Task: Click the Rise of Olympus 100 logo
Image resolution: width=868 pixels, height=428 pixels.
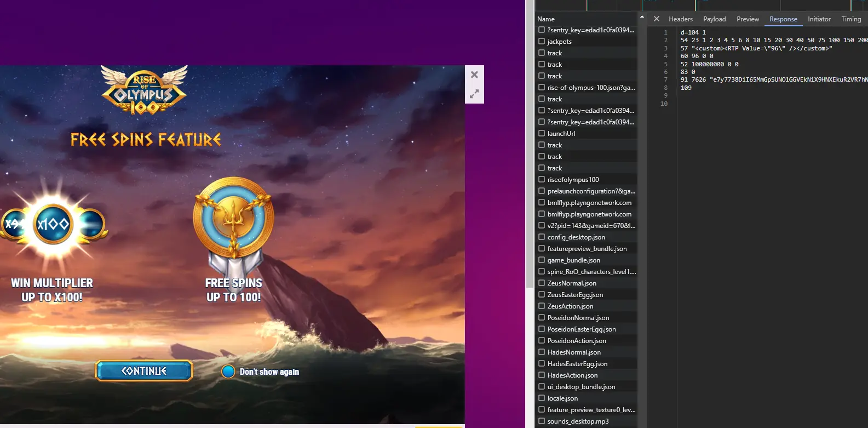Action: pos(145,90)
